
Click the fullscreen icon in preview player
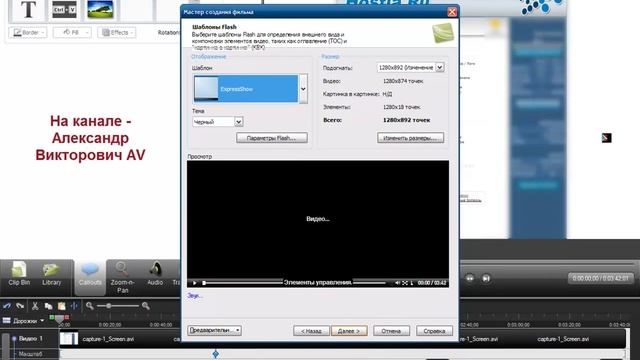405,283
